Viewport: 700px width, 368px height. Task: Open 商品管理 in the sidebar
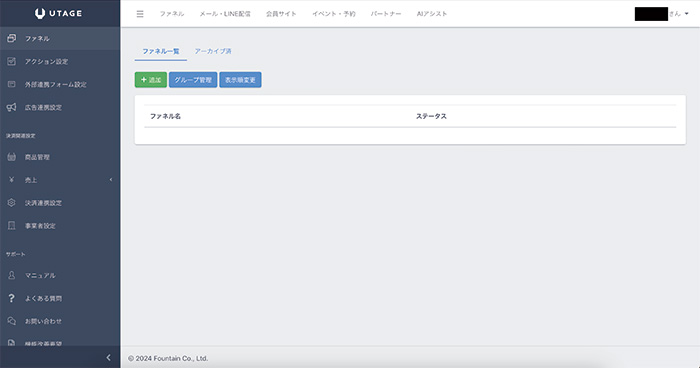point(60,157)
